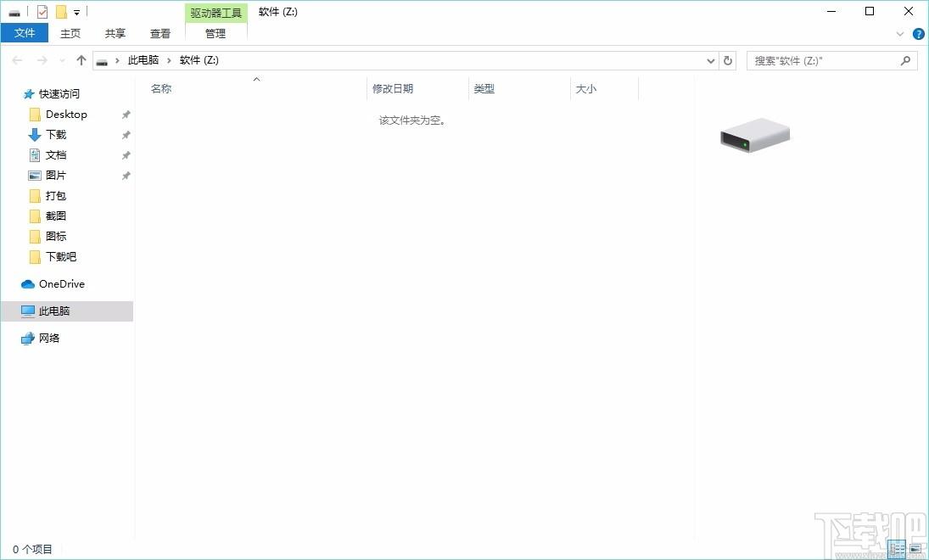This screenshot has width=929, height=560.
Task: Click 此电脑 in the address breadcrumb
Action: coord(143,60)
